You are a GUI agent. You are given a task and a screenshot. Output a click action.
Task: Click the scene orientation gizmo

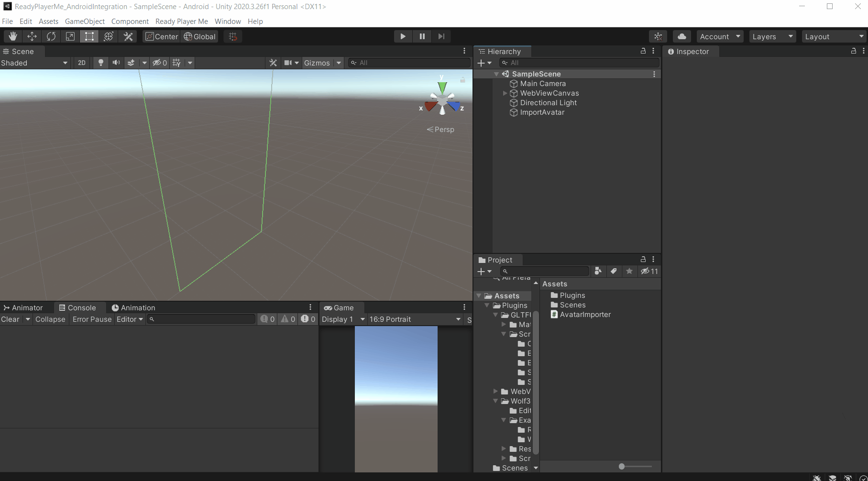tap(442, 100)
